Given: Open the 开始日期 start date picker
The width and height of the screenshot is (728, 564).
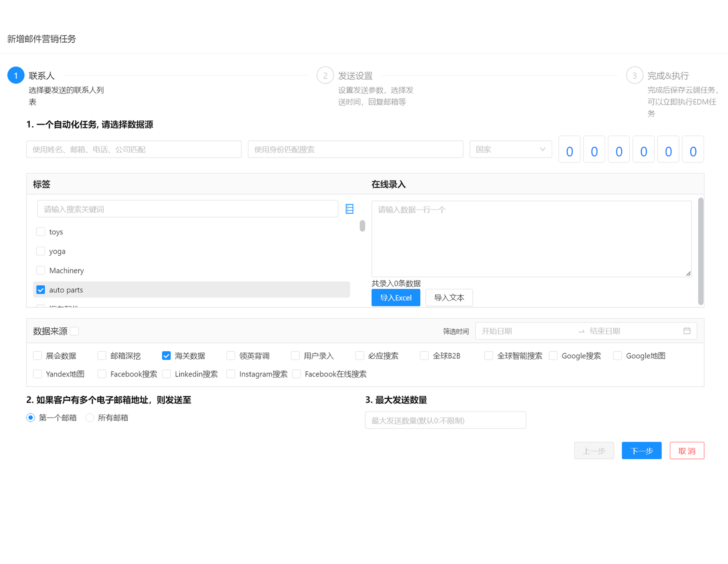Looking at the screenshot, I should [x=525, y=331].
